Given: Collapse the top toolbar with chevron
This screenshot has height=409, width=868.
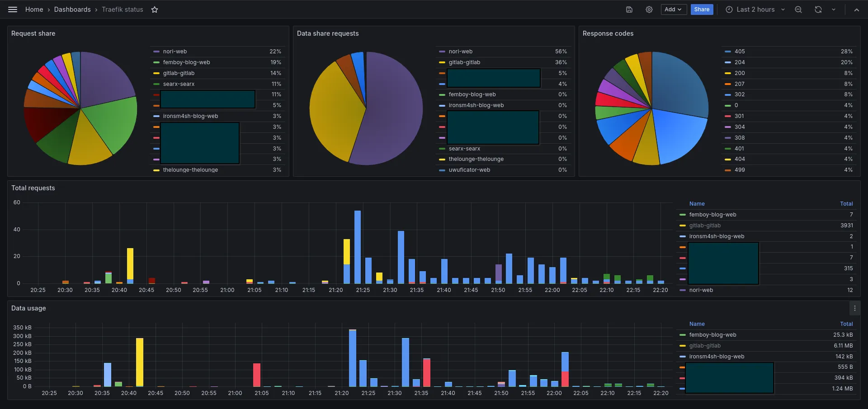Looking at the screenshot, I should (856, 9).
